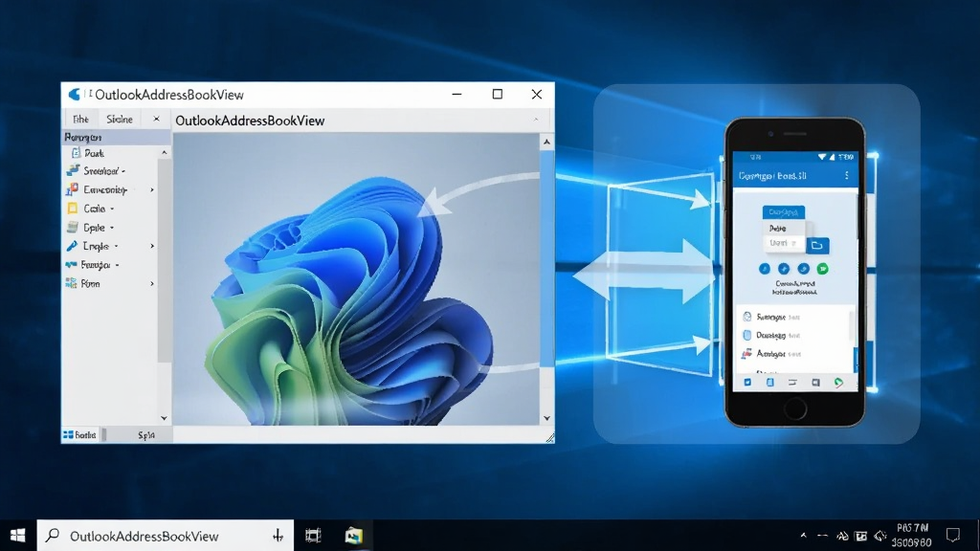
Task: Select the blue handshake icon in the sidebar
Action: (71, 265)
